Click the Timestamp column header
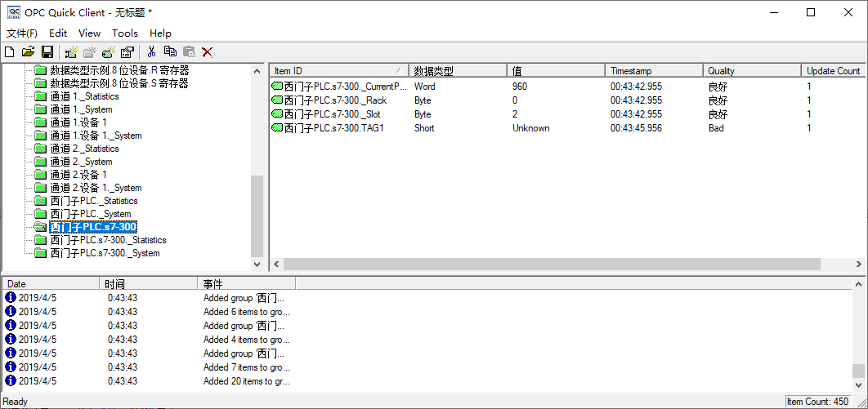Image resolution: width=868 pixels, height=409 pixels. coord(654,71)
